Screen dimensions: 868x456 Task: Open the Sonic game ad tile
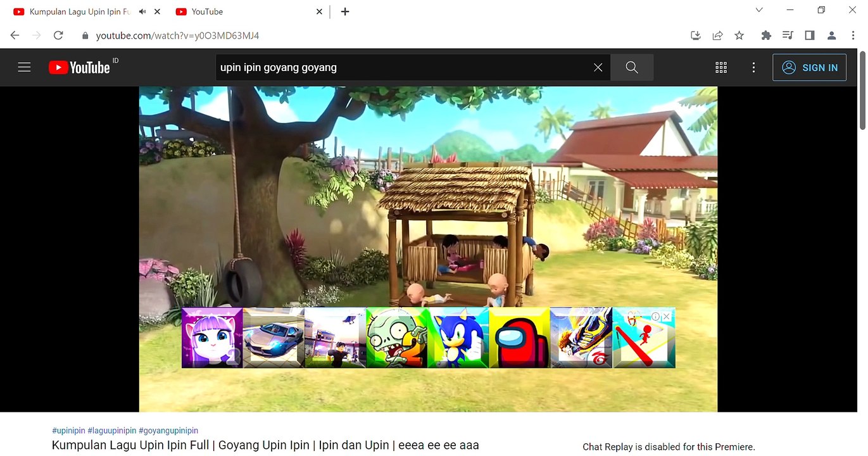pos(458,338)
